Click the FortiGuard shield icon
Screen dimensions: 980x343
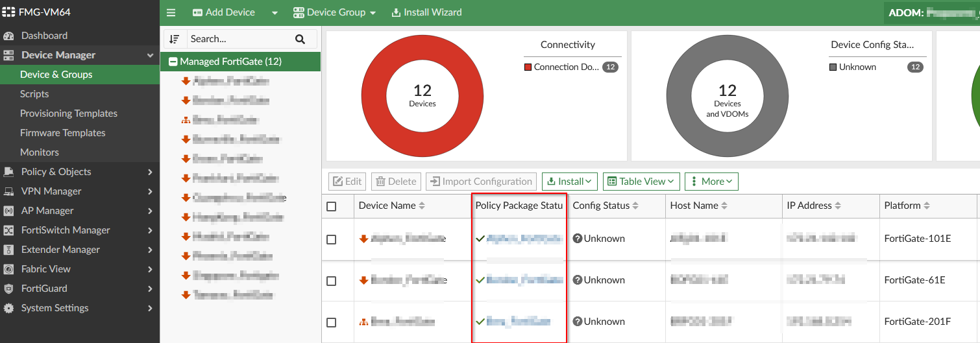click(x=8, y=289)
